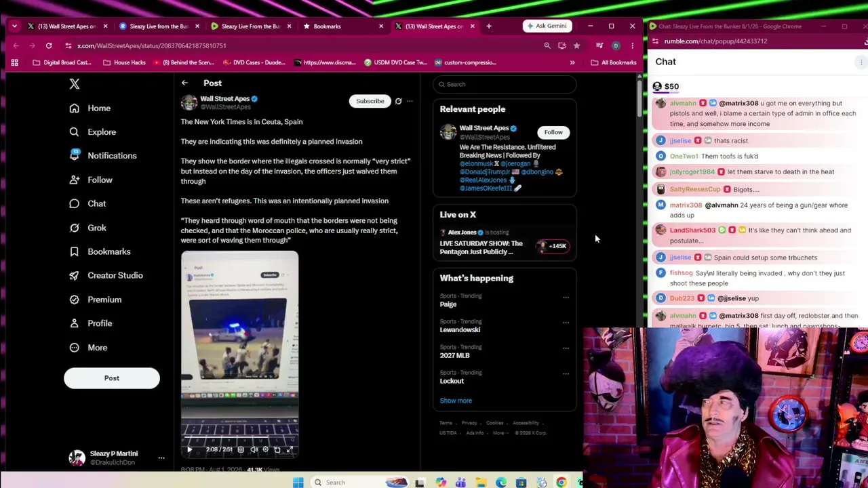Open video settings gear
The height and width of the screenshot is (488, 868).
(266, 449)
